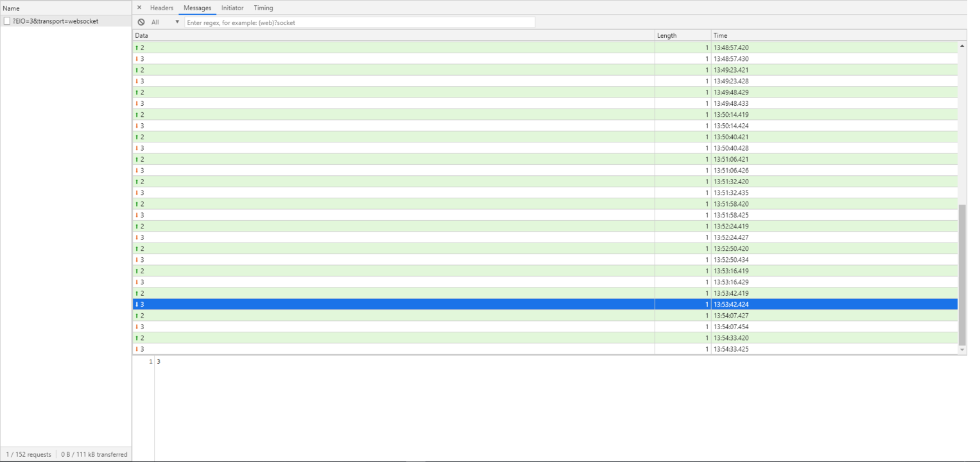Sort messages by the Length column header

pos(683,35)
